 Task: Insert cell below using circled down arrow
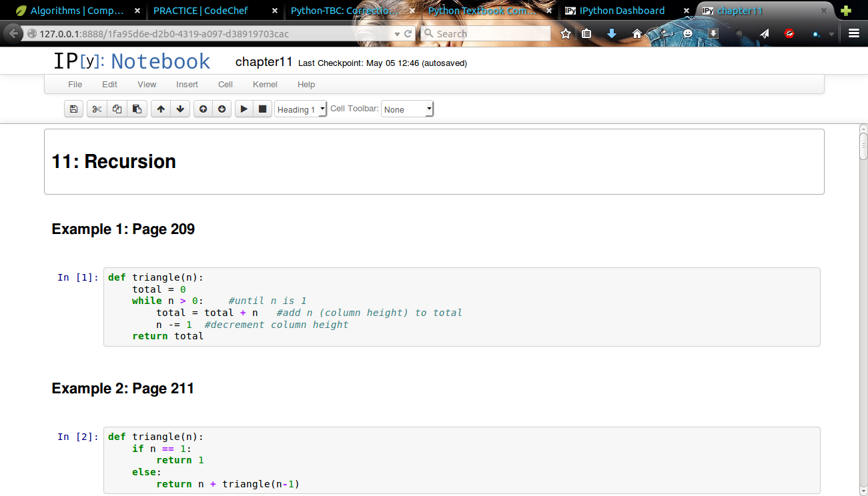click(x=222, y=109)
